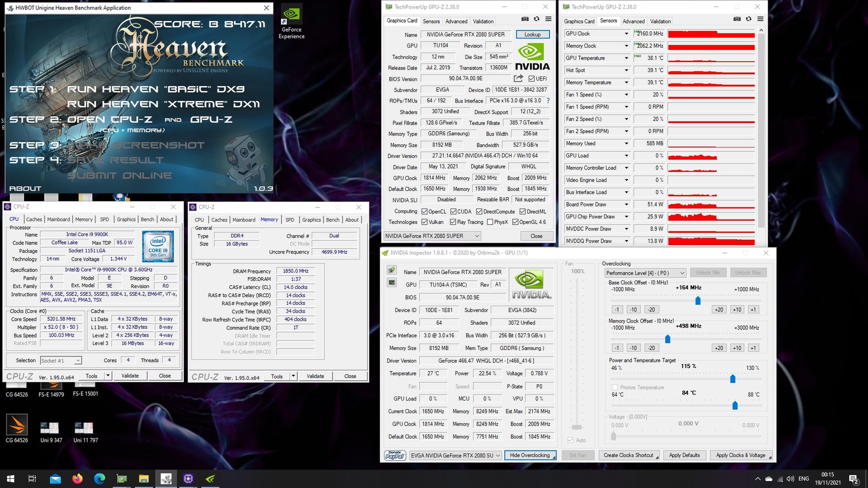868x488 pixels.
Task: Switch to Advanced tab in GPU-Z Graphics Card window
Action: tap(456, 21)
